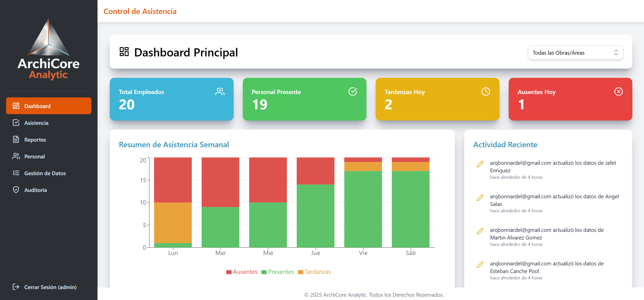
Task: Click the Gestión de Datos list icon
Action: point(16,173)
